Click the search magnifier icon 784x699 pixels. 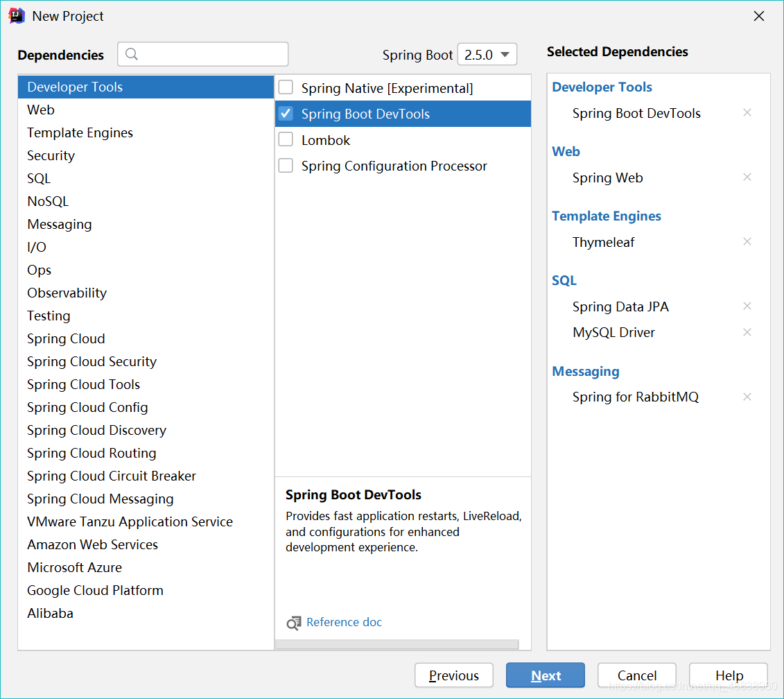tap(132, 54)
